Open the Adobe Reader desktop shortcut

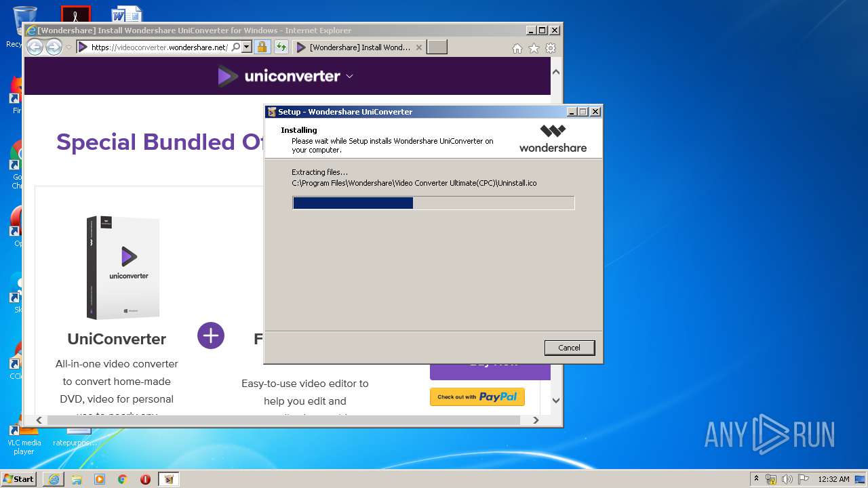point(75,14)
